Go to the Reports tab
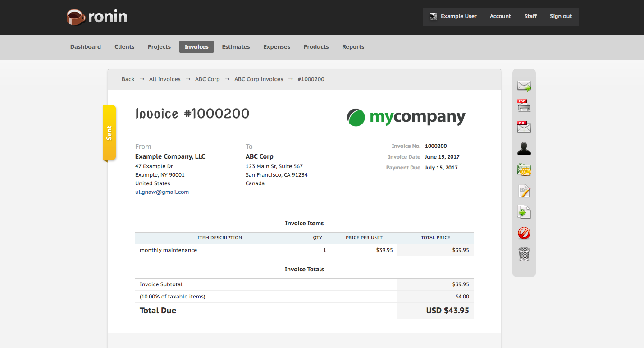Image resolution: width=644 pixels, height=348 pixels. coord(353,47)
